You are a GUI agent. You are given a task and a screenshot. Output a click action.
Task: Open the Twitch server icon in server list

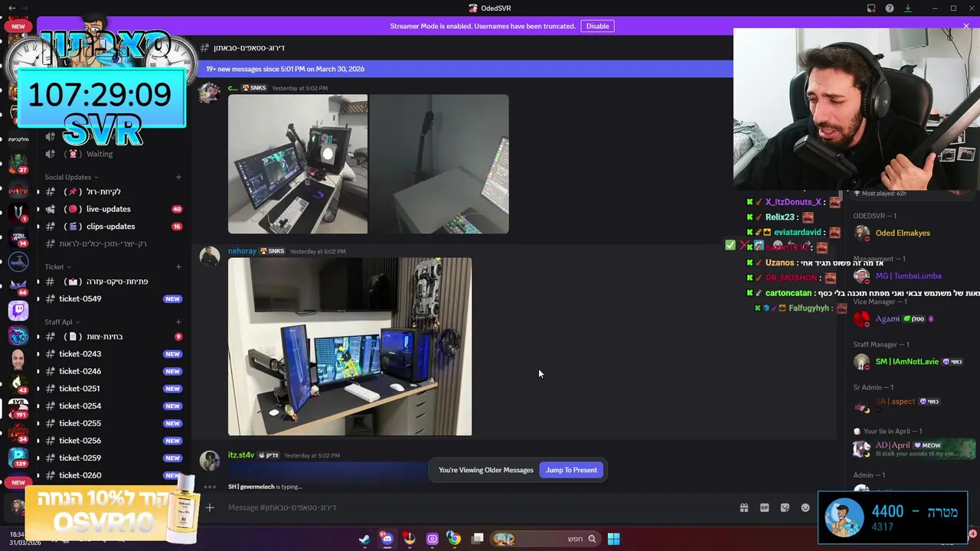tap(18, 311)
